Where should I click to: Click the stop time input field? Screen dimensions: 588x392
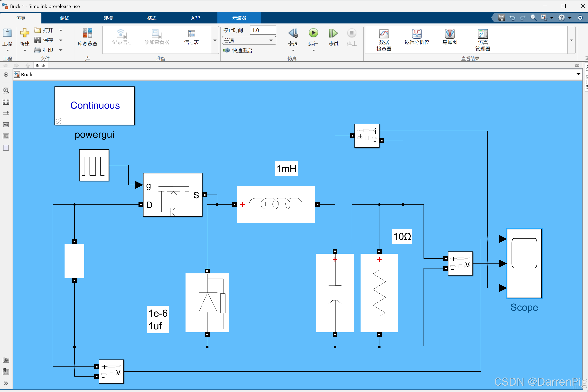[263, 30]
